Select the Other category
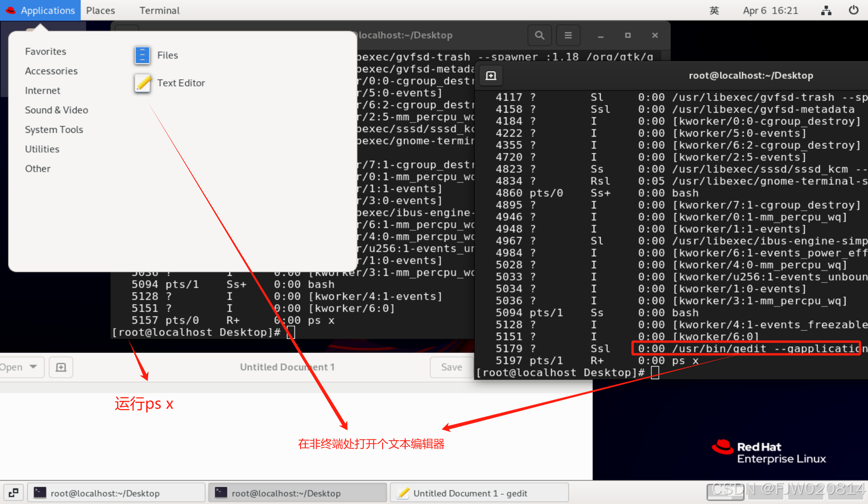 pos(38,169)
